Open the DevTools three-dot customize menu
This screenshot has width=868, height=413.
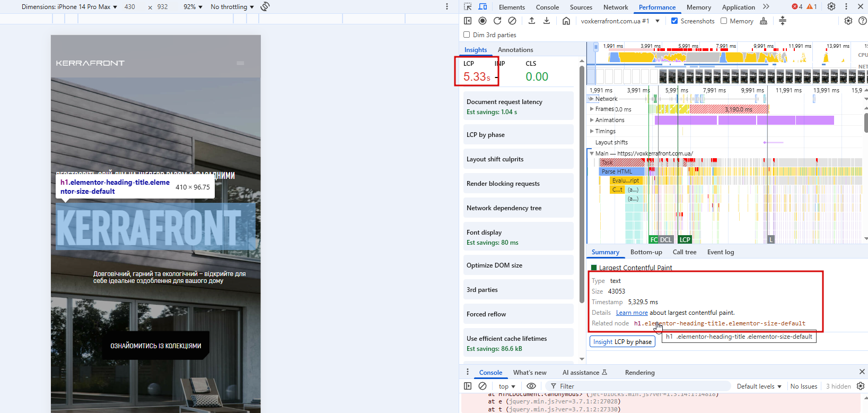coord(846,7)
